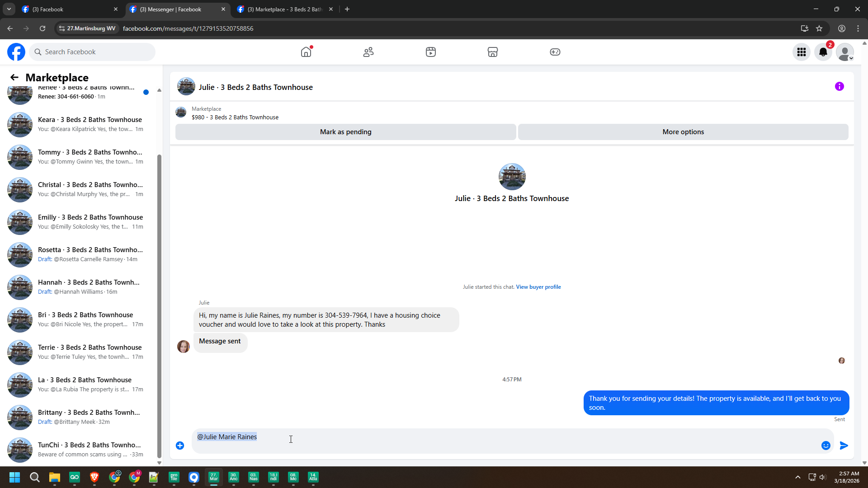Open the Facebook home logo
Image resolution: width=868 pixels, height=488 pixels.
pos(16,52)
